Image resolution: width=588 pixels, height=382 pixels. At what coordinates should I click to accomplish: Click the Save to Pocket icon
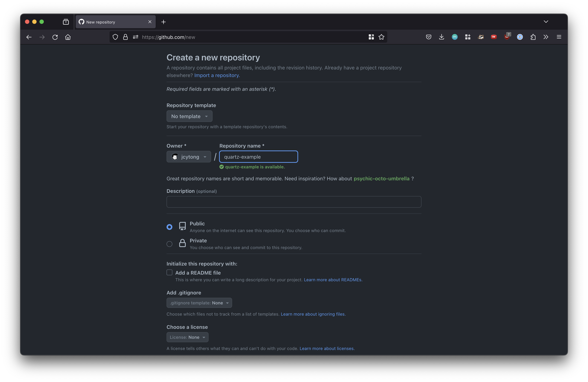429,37
